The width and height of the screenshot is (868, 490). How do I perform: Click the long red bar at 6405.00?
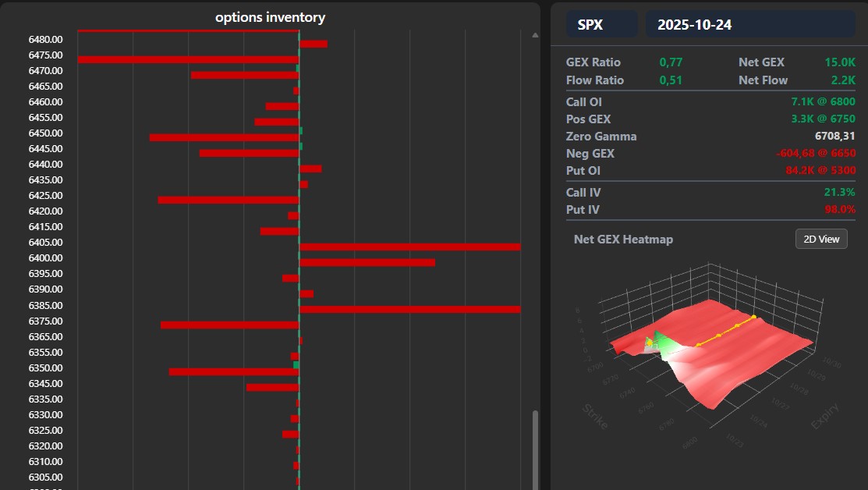click(x=409, y=247)
